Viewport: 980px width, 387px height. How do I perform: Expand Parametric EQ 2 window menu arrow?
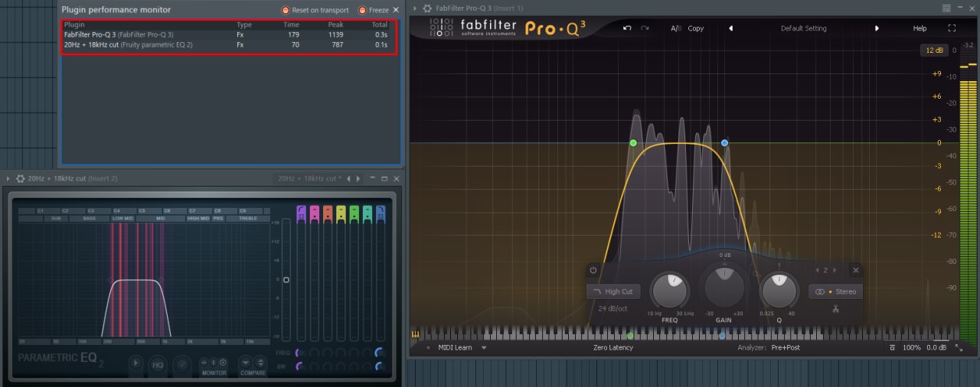pos(8,178)
